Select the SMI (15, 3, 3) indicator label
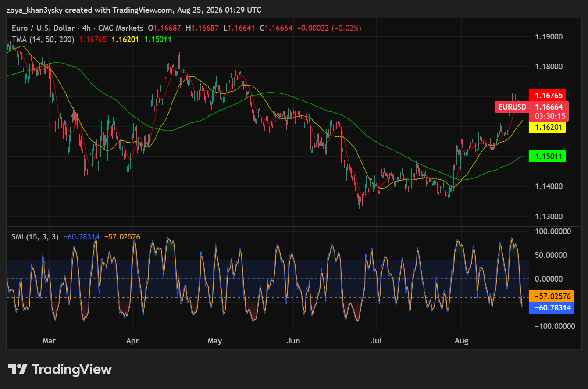Screen dimensions: 588x389 click(35, 237)
